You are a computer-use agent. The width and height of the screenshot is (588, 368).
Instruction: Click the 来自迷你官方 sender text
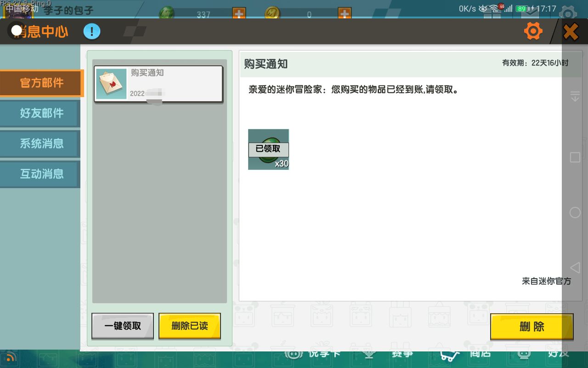pyautogui.click(x=546, y=281)
